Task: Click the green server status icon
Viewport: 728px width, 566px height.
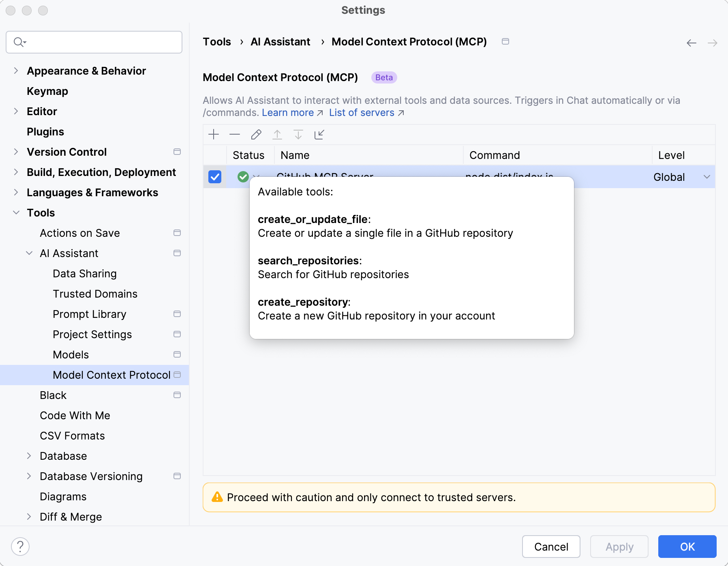Action: click(x=243, y=177)
